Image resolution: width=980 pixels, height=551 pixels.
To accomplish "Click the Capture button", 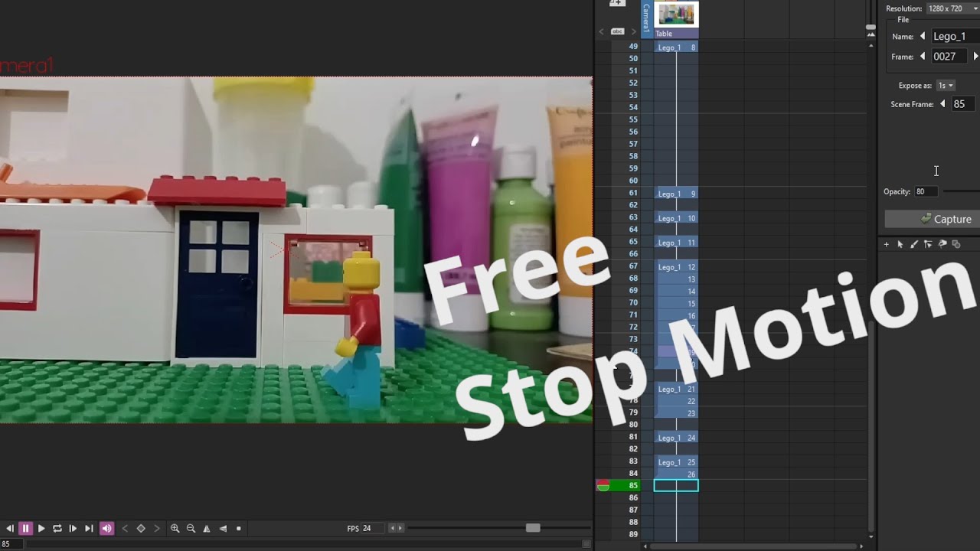I will click(933, 219).
